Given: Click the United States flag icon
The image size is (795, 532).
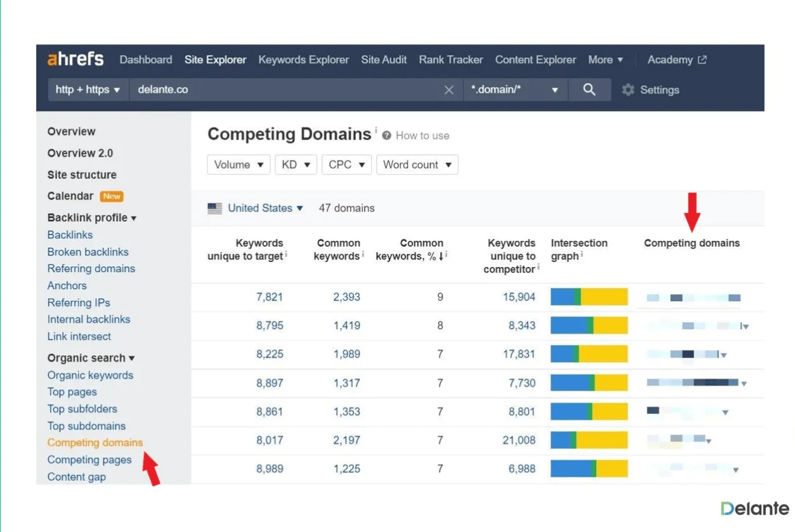Looking at the screenshot, I should pyautogui.click(x=214, y=207).
